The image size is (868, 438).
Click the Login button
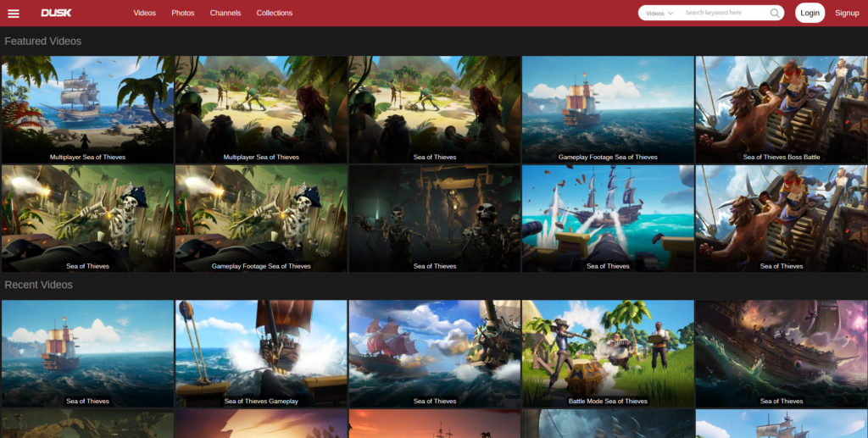pos(810,13)
